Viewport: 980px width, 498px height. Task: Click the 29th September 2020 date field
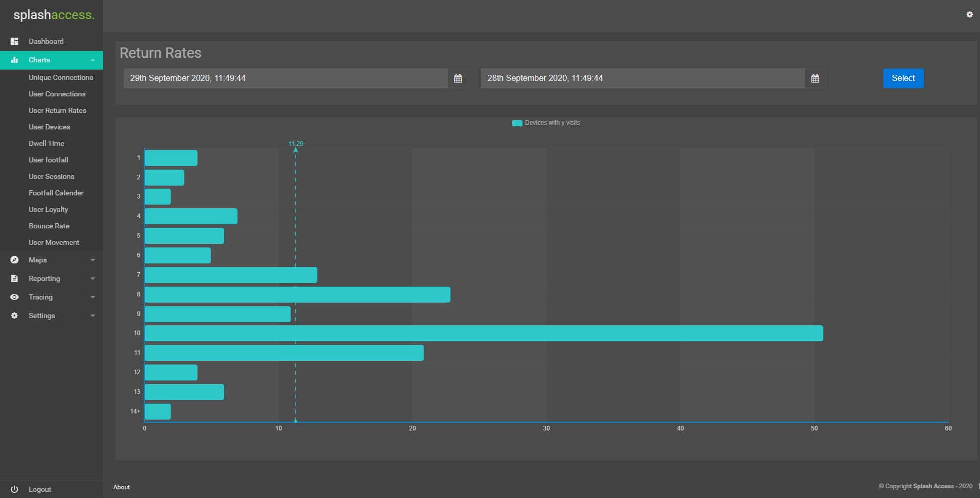click(285, 78)
